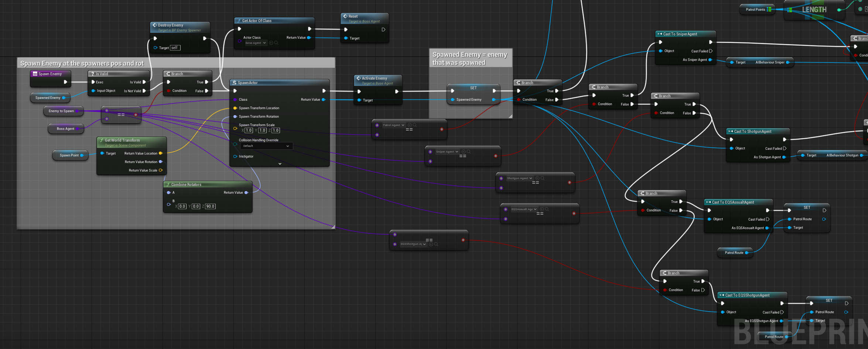Click browse magnifier icon next to Sniper Agent
Image resolution: width=868 pixels, height=349 pixels.
469,152
